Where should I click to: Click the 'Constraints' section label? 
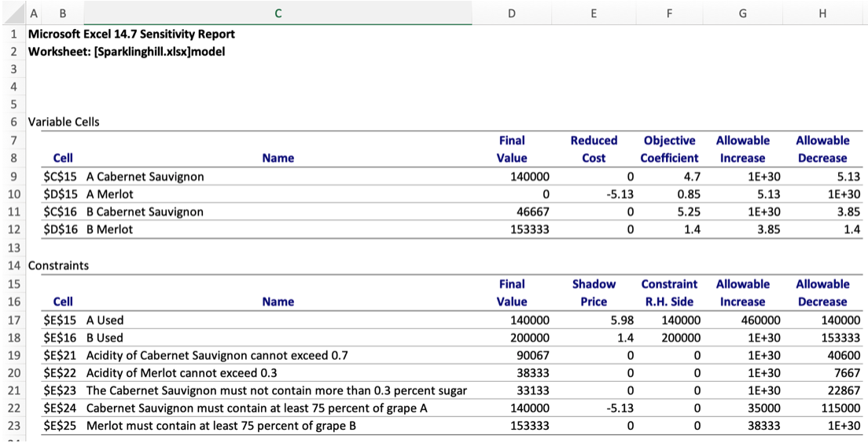(x=58, y=265)
